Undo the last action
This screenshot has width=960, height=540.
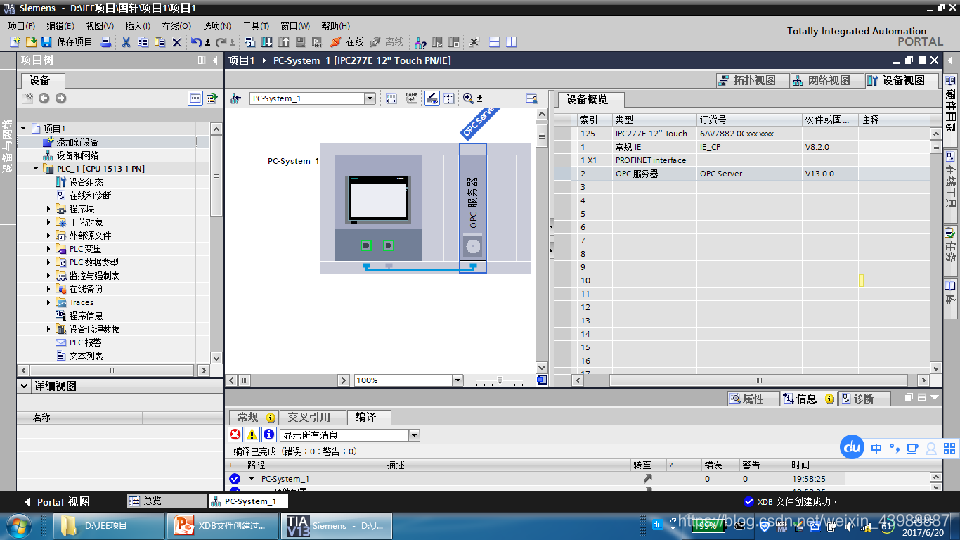(196, 42)
